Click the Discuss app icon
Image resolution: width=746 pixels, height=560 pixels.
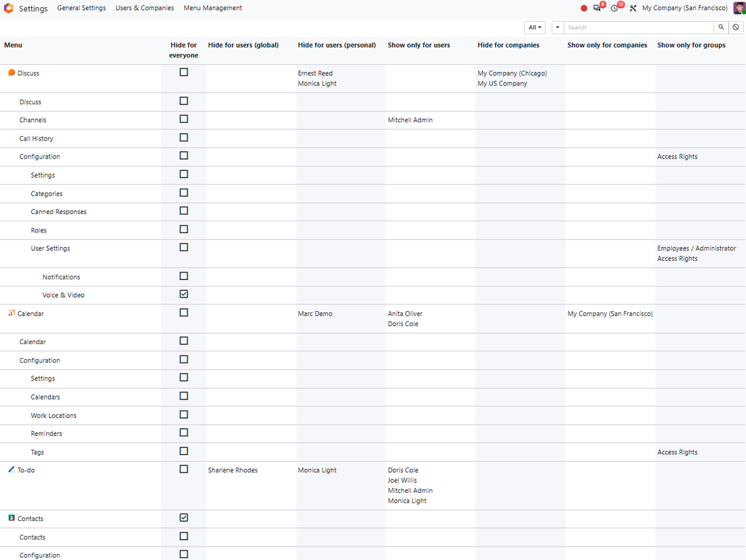click(11, 73)
